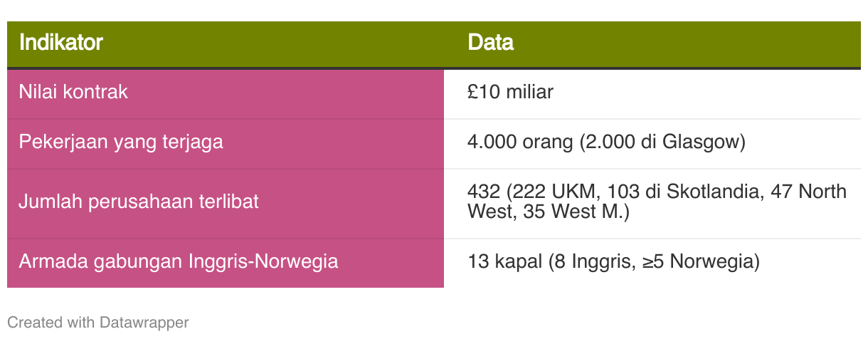Click the 4.000 orang (2.000 di Glasgow) cell
The width and height of the screenshot is (868, 339).
click(x=652, y=142)
